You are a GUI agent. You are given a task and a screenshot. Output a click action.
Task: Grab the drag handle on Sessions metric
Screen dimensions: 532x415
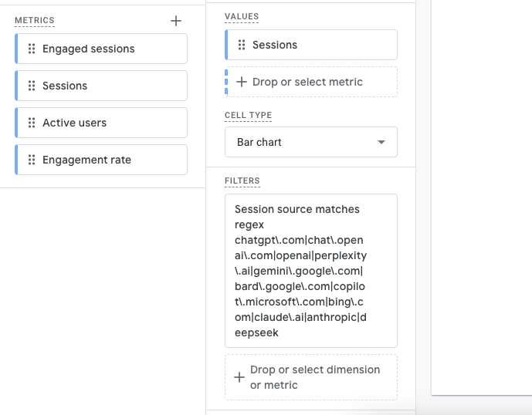[32, 86]
